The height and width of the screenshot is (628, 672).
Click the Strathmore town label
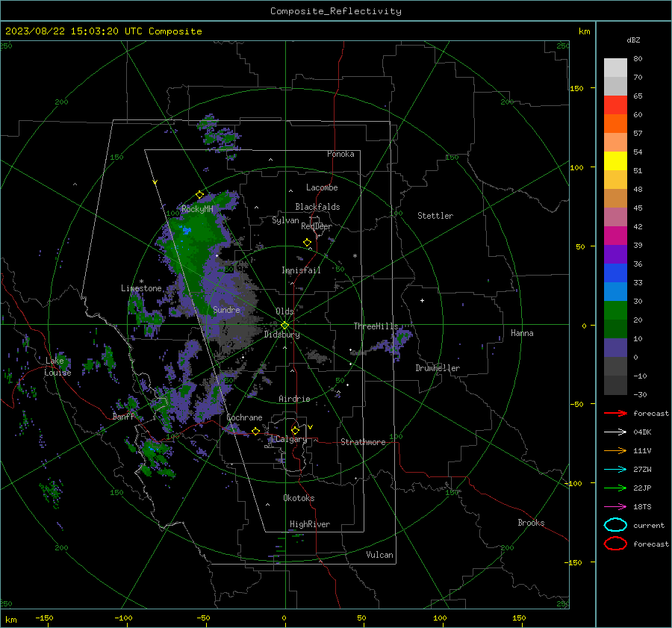363,442
